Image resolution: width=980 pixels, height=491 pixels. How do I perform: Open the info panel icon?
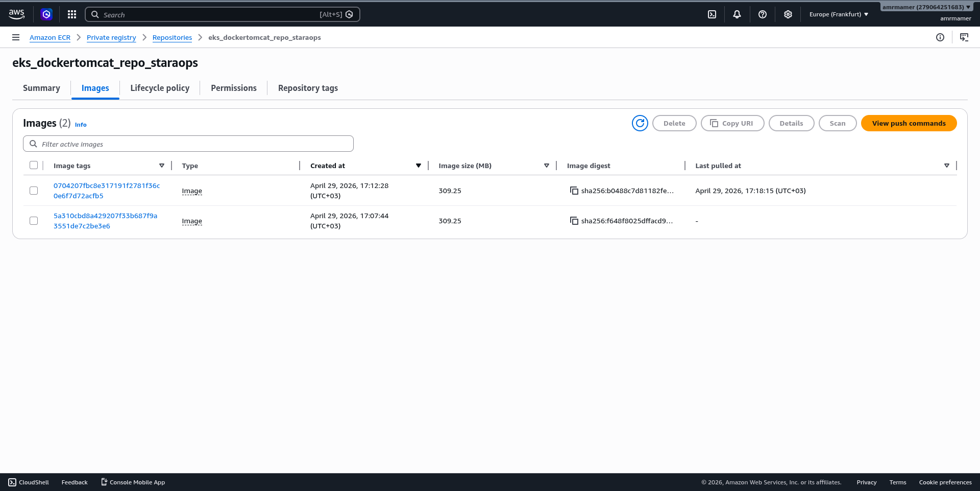point(940,37)
